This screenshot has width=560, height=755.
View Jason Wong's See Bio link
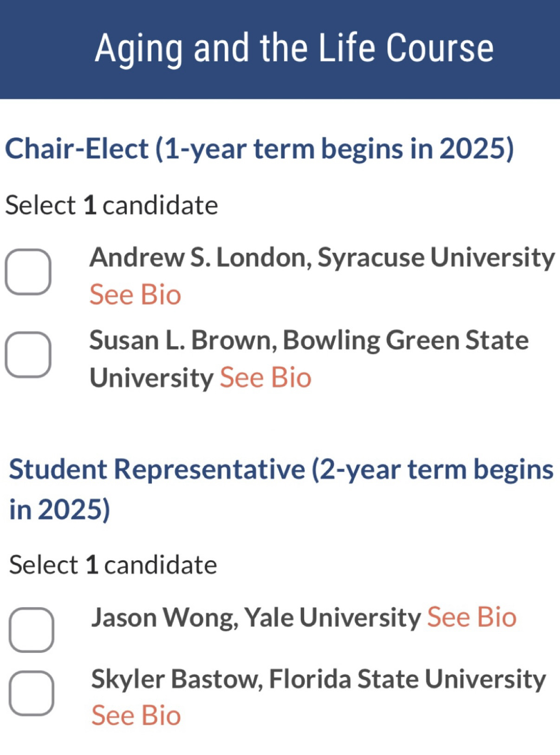click(471, 617)
